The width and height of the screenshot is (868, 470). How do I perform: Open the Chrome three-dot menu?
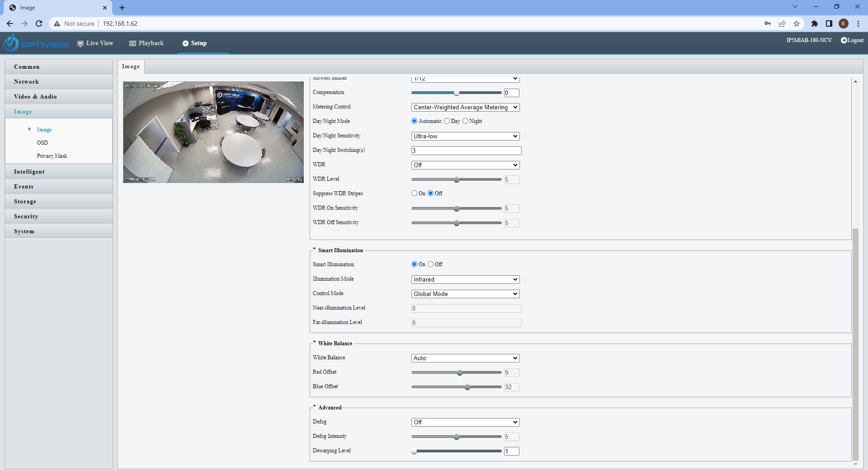click(858, 23)
